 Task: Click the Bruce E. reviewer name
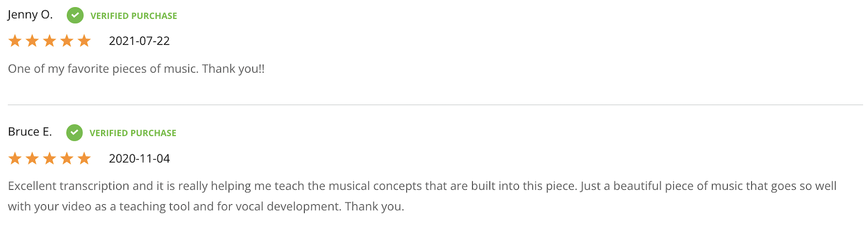pyautogui.click(x=30, y=132)
